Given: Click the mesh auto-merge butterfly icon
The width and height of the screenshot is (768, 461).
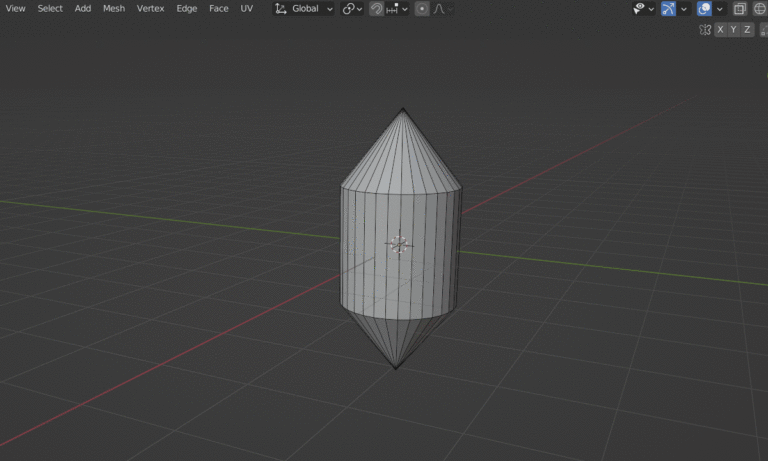Looking at the screenshot, I should coord(705,30).
